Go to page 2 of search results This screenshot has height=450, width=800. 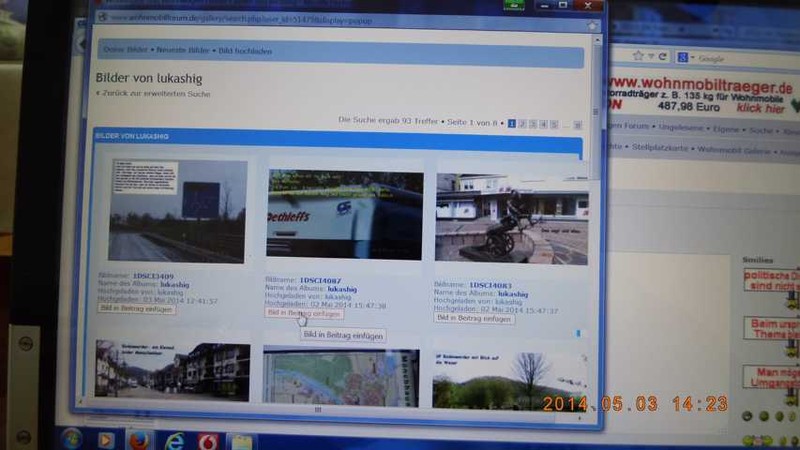[x=522, y=124]
